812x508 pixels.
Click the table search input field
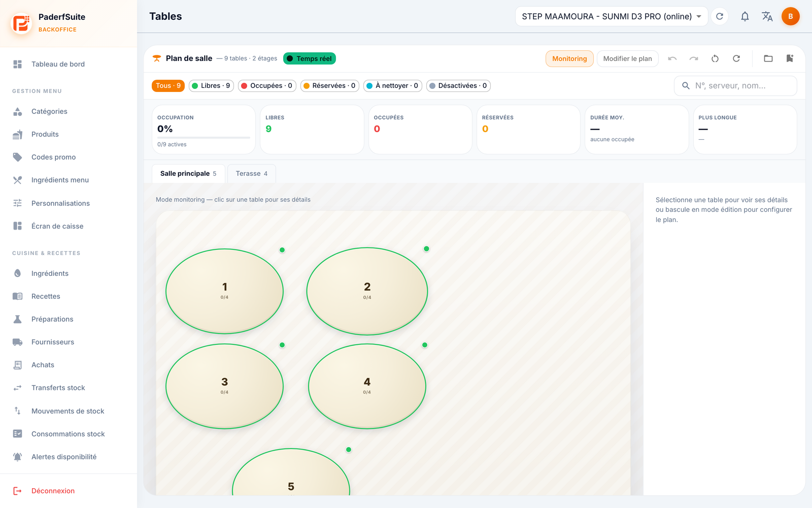[735, 86]
